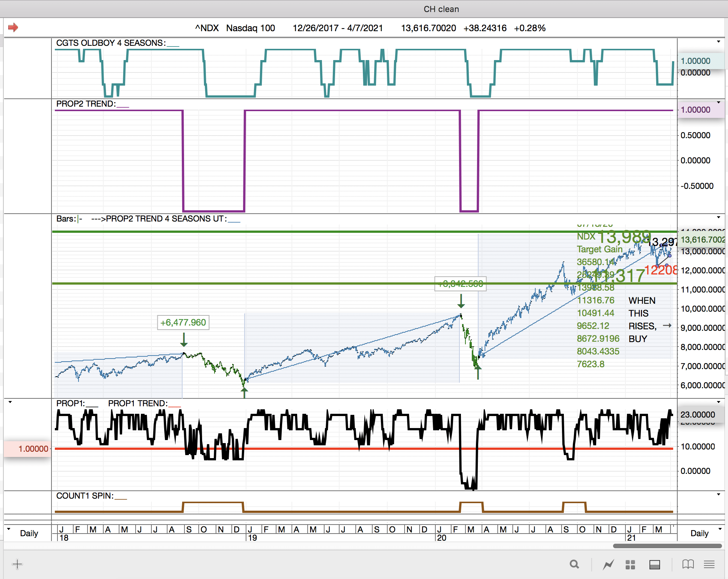The image size is (728, 579).
Task: Open the PROP2 TREND pane dropdown arrow
Action: [x=719, y=103]
